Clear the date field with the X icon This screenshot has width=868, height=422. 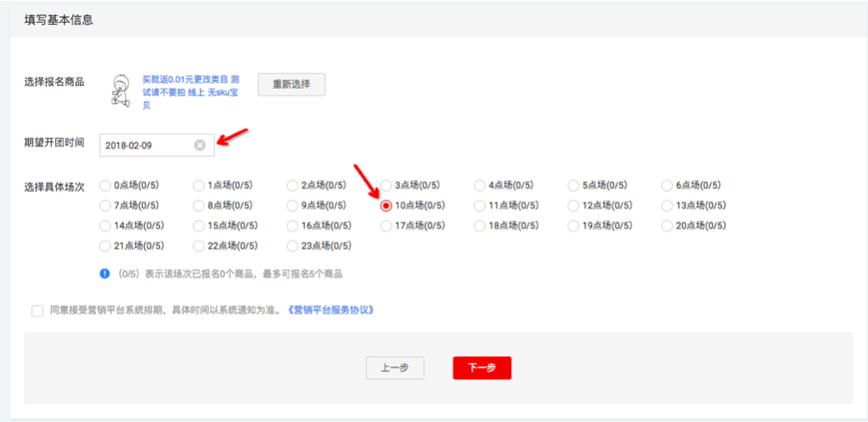pos(199,145)
